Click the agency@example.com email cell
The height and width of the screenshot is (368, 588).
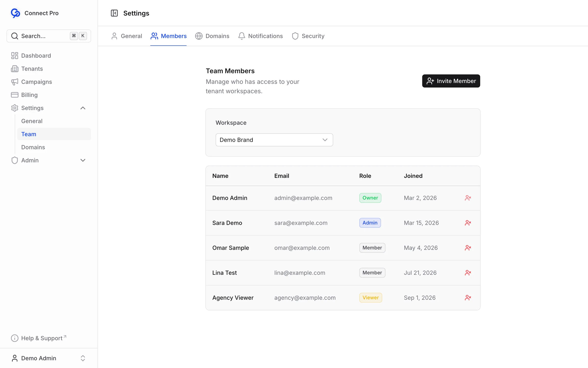[305, 298]
